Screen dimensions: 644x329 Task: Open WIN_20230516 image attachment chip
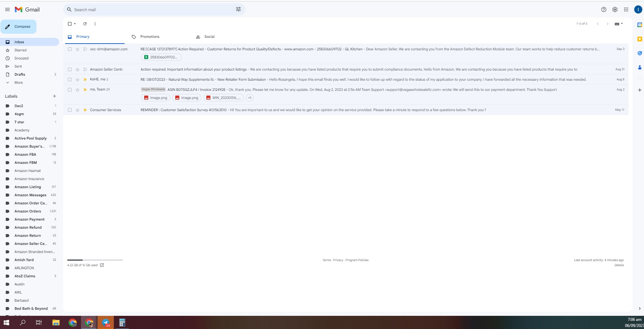click(224, 98)
